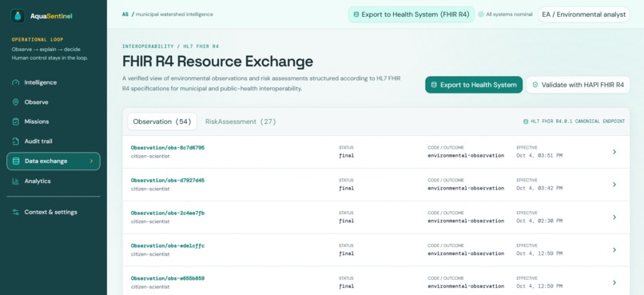Click the All systems nominal label
Image resolution: width=644 pixels, height=295 pixels.
[509, 14]
